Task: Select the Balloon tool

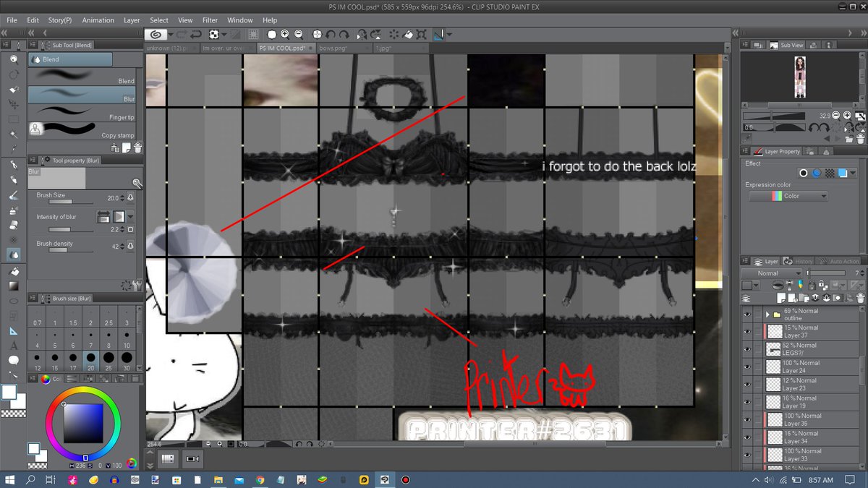Action: [14, 360]
